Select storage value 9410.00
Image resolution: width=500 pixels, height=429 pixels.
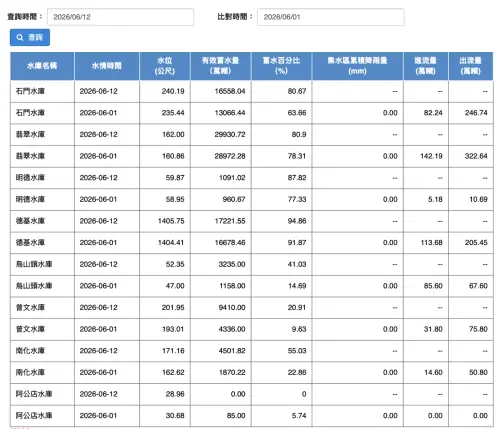coord(232,308)
